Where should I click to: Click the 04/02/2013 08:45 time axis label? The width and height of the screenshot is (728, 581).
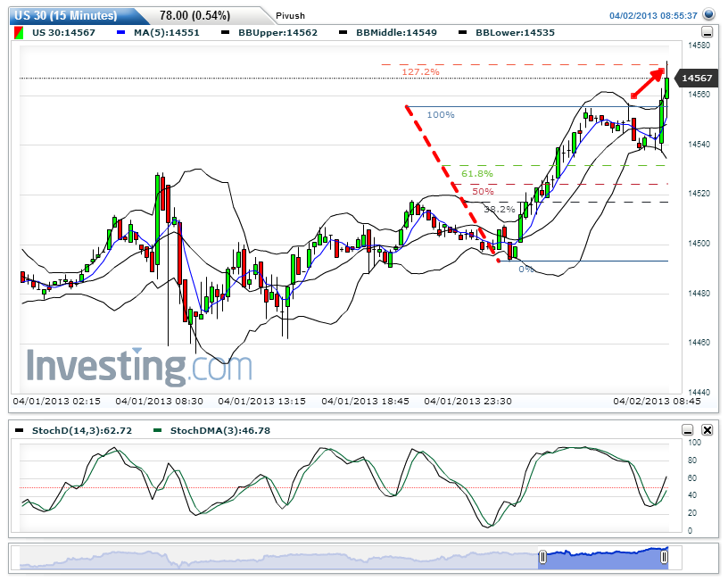[x=657, y=401]
